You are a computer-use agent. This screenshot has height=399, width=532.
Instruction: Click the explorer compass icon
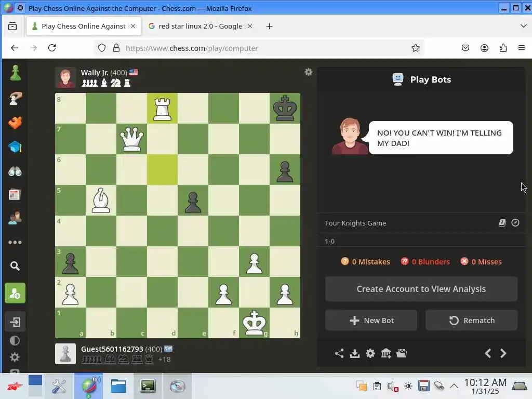click(515, 222)
